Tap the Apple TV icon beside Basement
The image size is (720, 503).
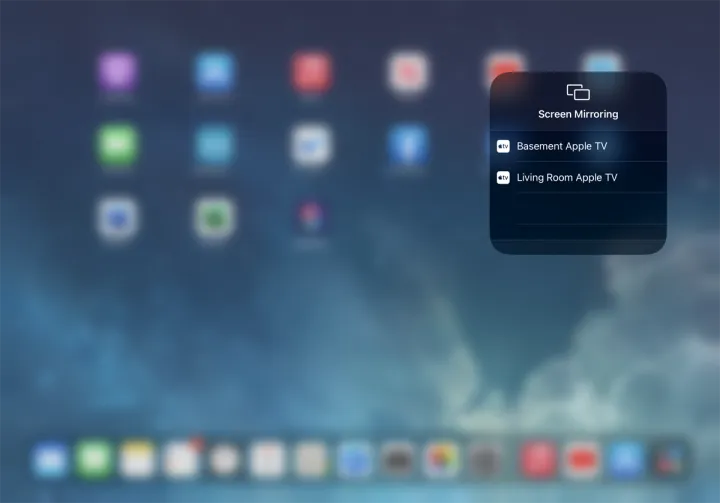(504, 146)
